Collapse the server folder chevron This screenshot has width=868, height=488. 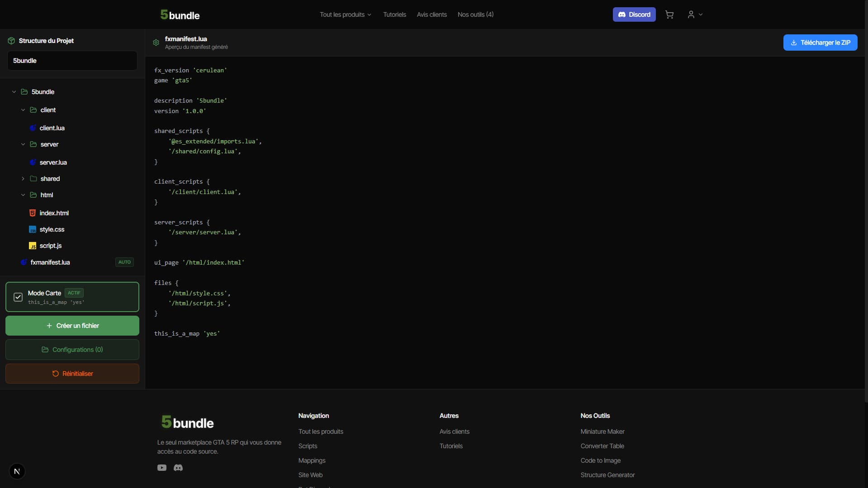pos(23,144)
